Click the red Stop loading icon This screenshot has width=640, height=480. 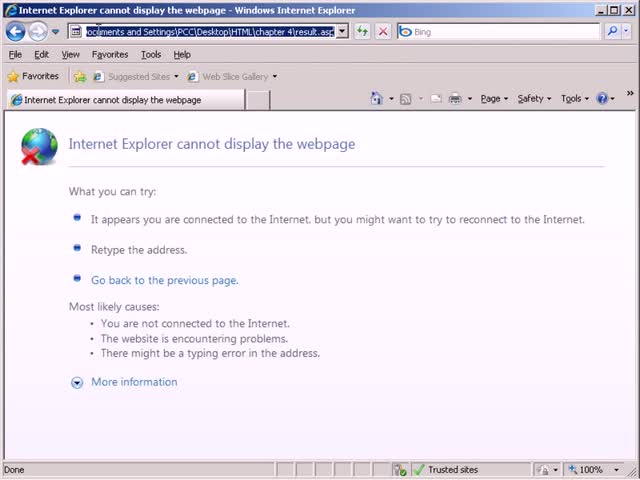383,31
